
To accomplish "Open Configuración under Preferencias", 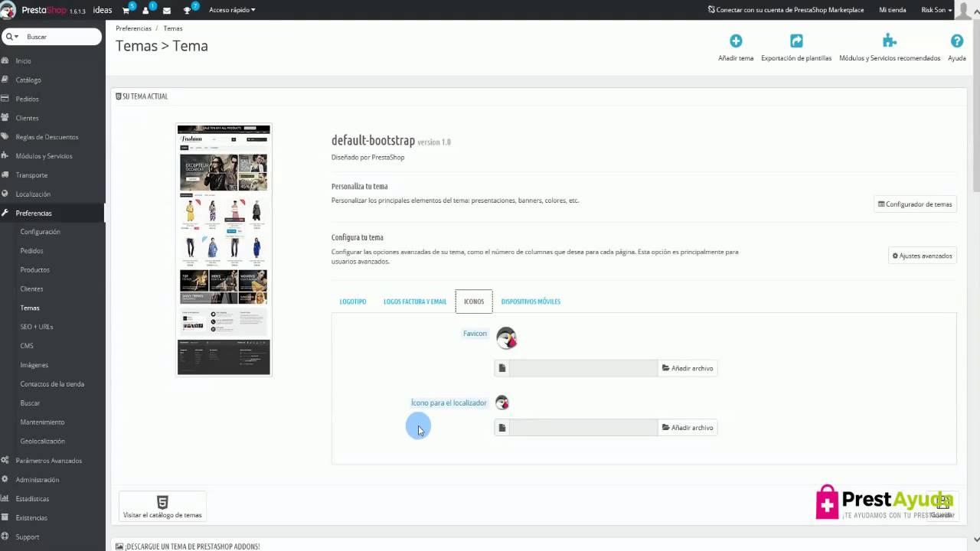I will coord(40,232).
